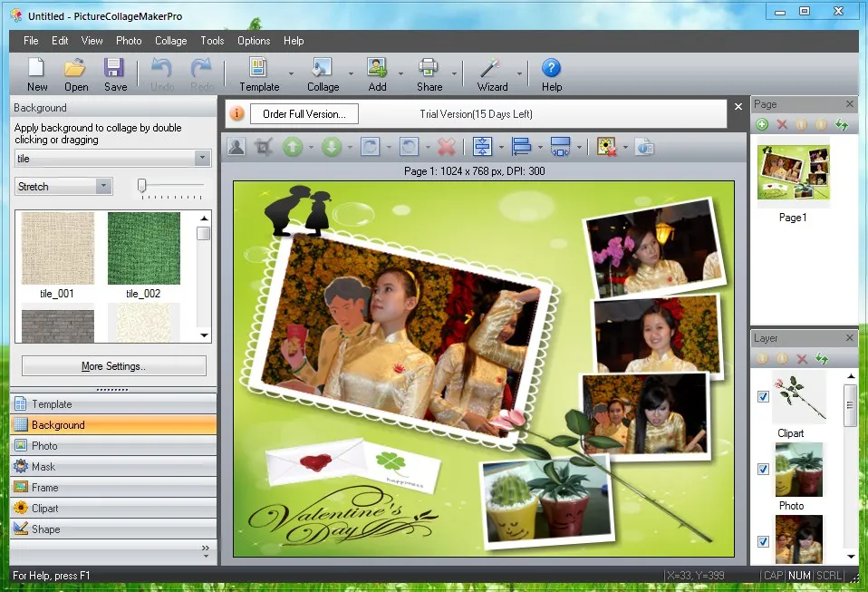Open the Collage menu
The width and height of the screenshot is (868, 592).
click(170, 41)
